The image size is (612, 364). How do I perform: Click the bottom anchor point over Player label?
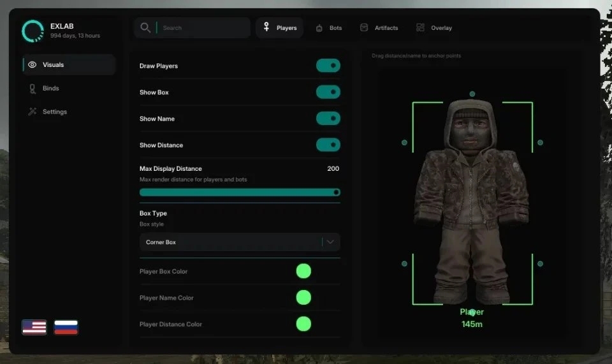[x=472, y=312]
